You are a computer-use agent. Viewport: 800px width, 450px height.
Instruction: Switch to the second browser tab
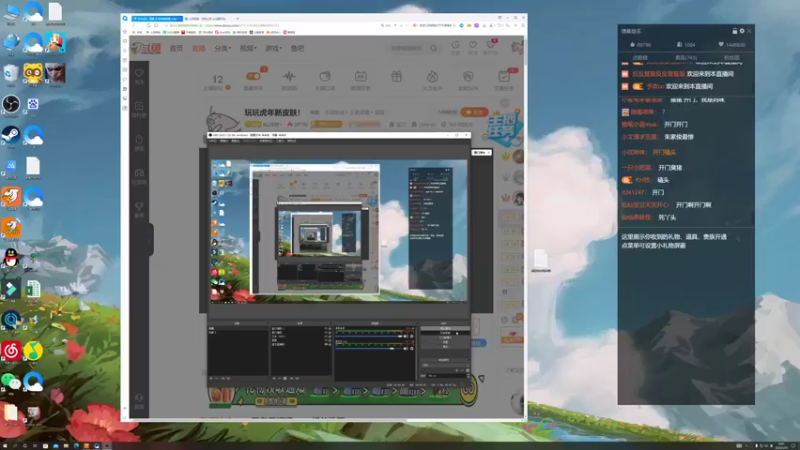208,18
